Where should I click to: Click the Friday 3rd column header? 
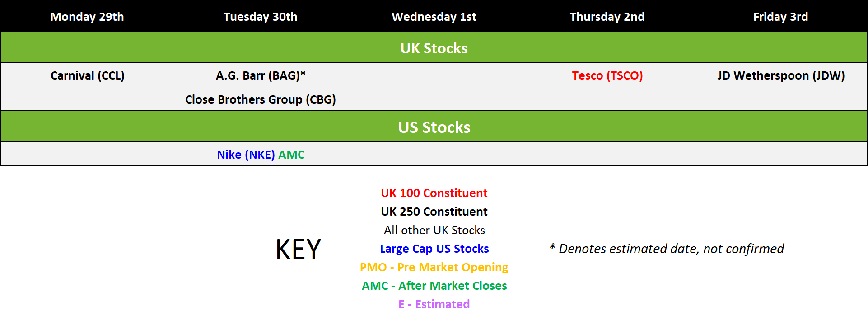click(780, 17)
